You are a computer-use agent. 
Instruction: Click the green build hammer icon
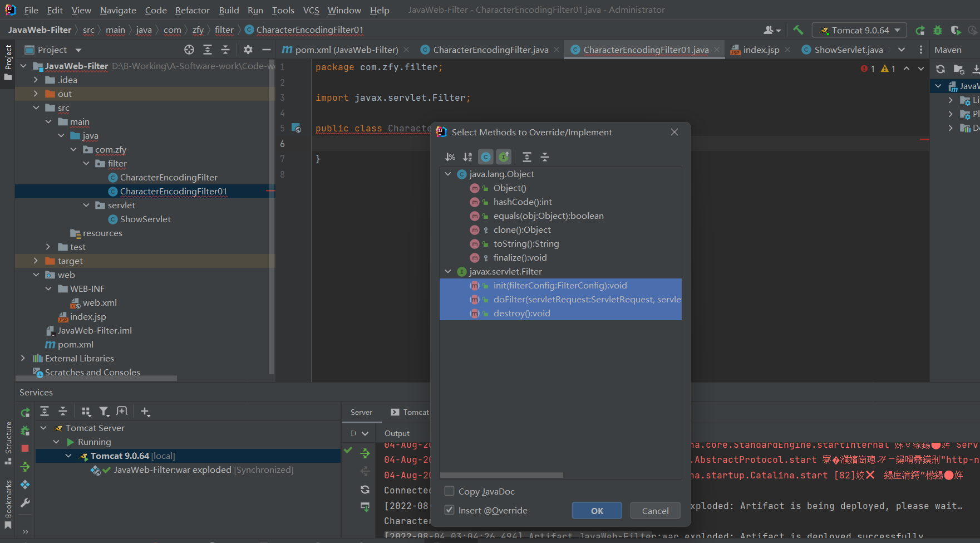[798, 30]
